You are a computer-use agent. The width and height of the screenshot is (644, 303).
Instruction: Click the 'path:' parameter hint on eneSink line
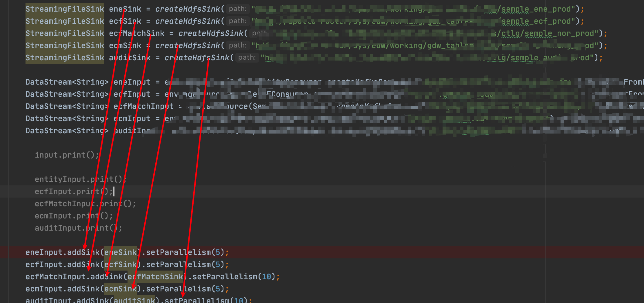click(238, 9)
